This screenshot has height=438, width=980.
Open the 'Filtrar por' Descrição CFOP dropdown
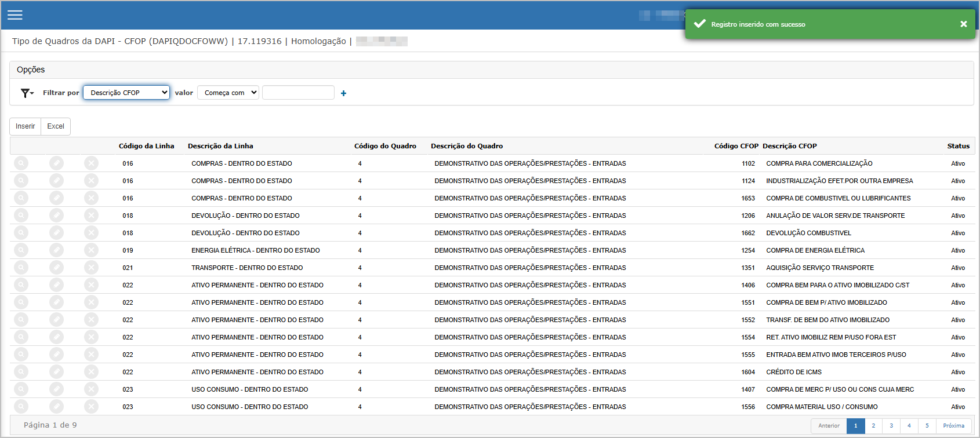[126, 93]
